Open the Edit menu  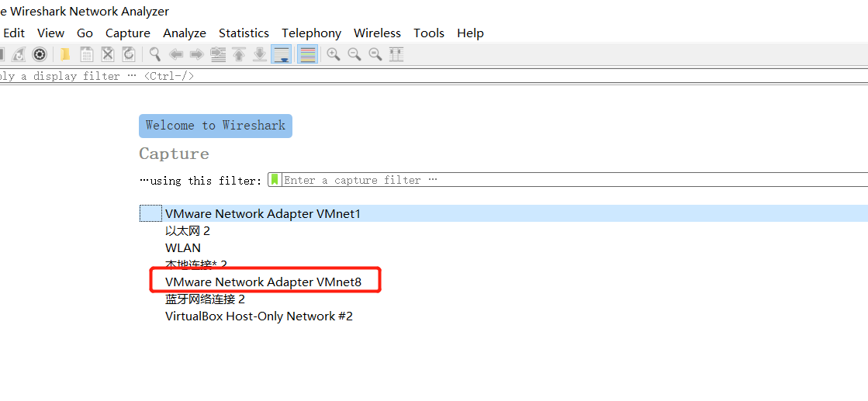[x=14, y=33]
